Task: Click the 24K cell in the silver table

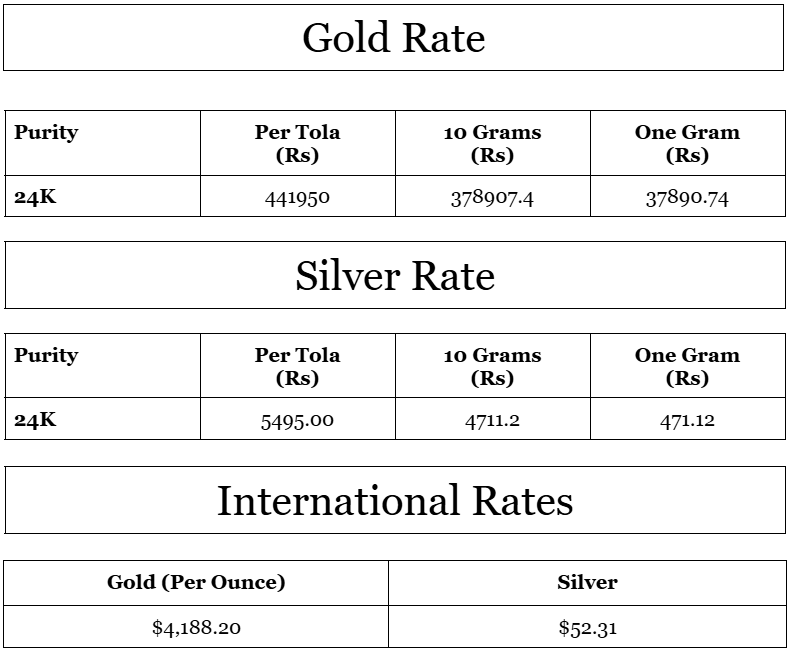Action: point(35,420)
